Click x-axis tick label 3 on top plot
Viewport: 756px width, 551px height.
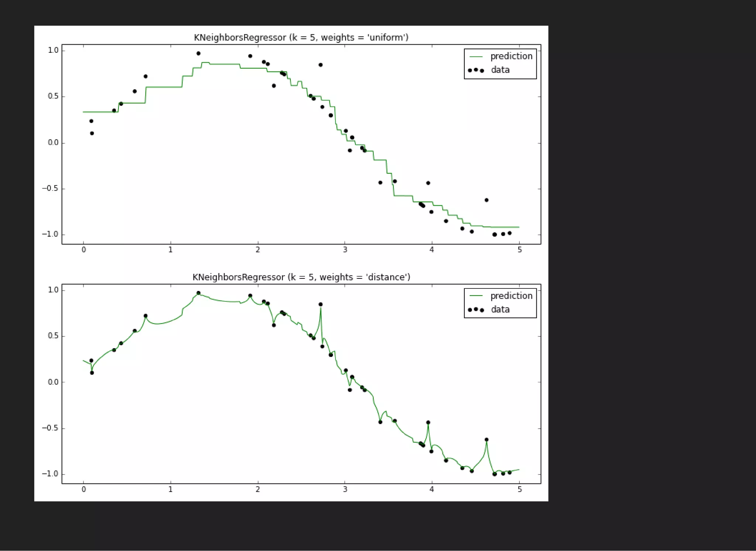(345, 250)
